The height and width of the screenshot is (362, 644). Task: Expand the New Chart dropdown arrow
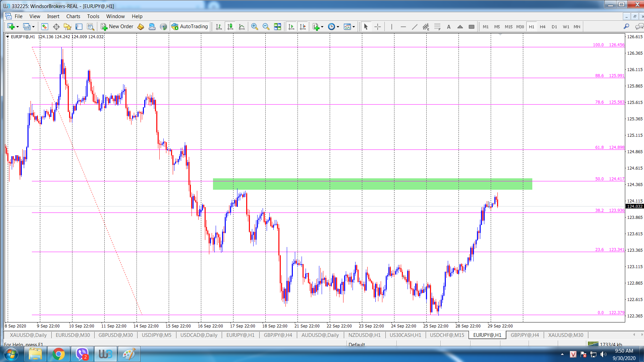tap(18, 27)
